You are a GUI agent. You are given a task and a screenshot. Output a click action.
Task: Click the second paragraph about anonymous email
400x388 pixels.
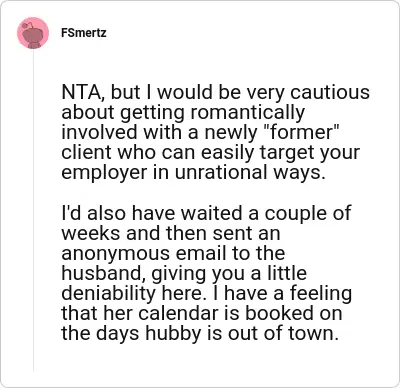207,273
